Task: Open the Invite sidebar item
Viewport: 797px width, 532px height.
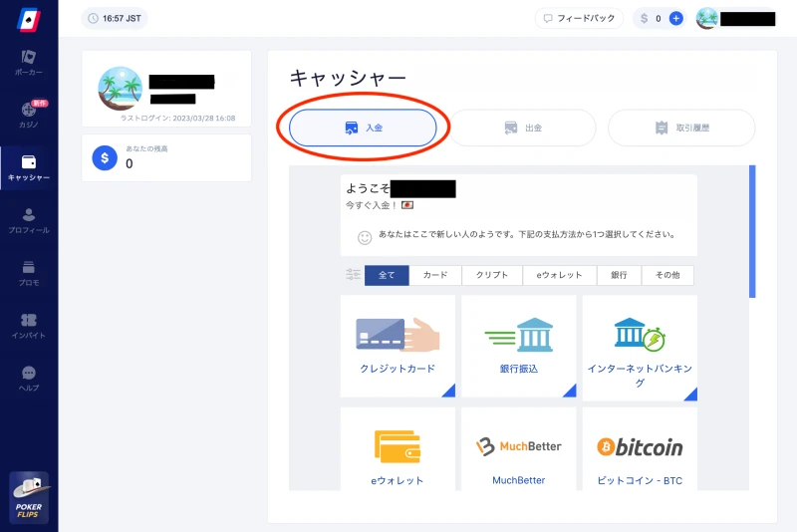Action: (x=29, y=326)
